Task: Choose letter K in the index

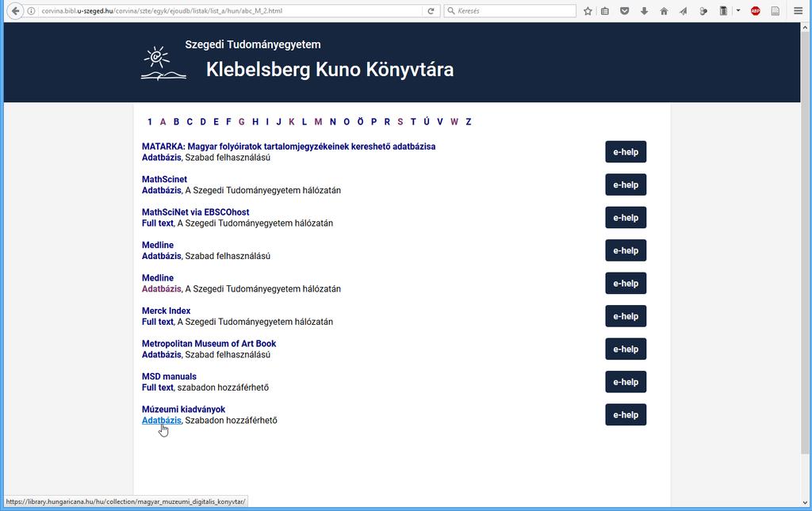Action: click(x=292, y=122)
